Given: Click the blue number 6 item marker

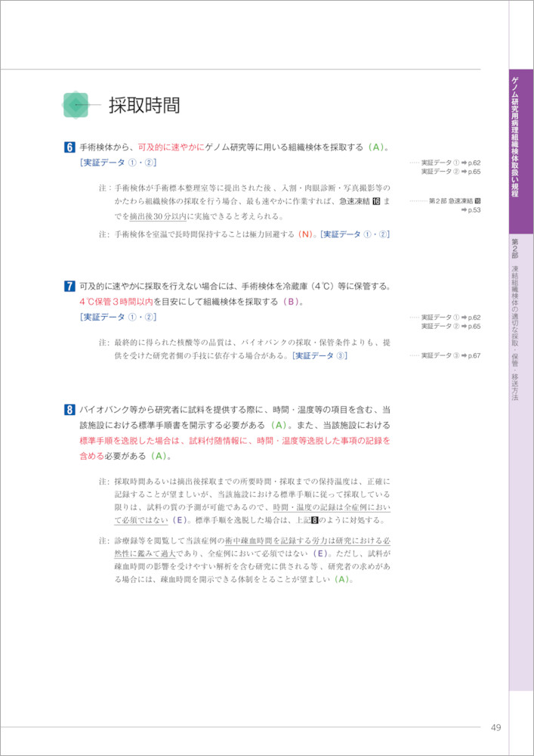Looking at the screenshot, I should click(69, 148).
